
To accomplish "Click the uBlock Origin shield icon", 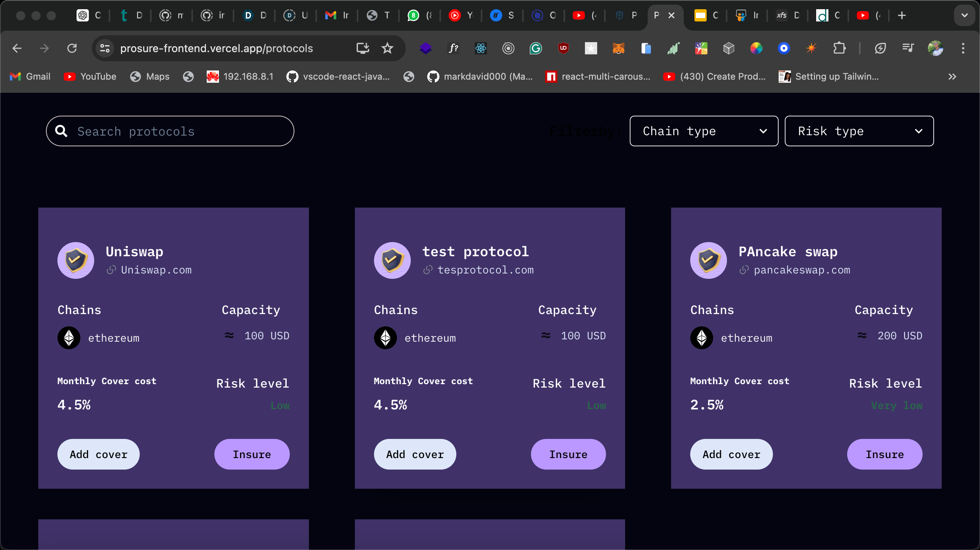I will (563, 48).
